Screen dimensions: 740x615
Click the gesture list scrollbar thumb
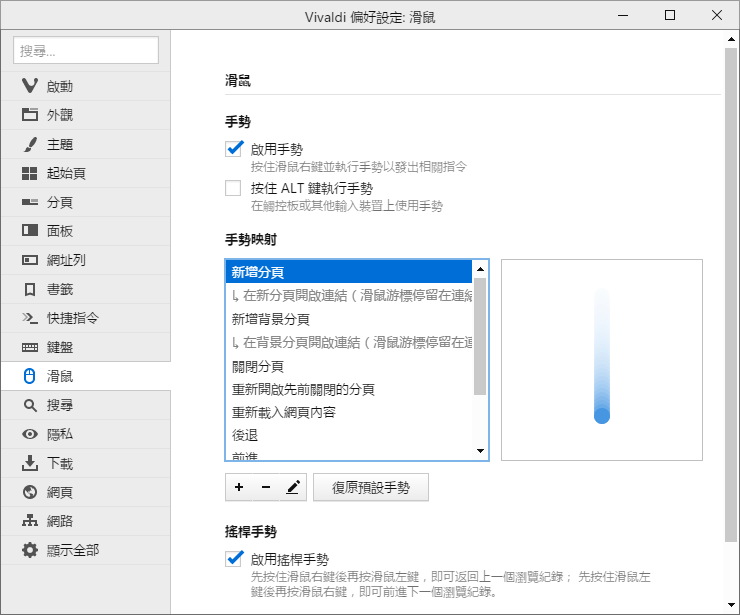[x=480, y=336]
